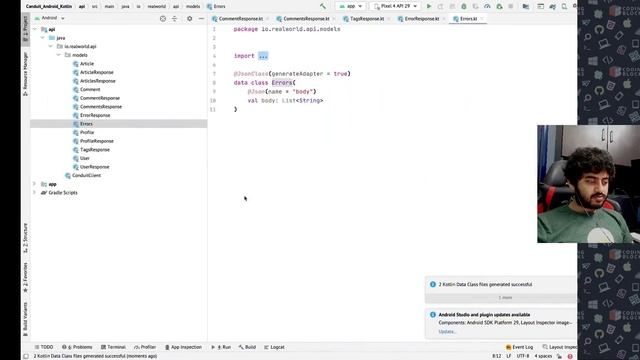Expand the app module node

(x=35, y=184)
